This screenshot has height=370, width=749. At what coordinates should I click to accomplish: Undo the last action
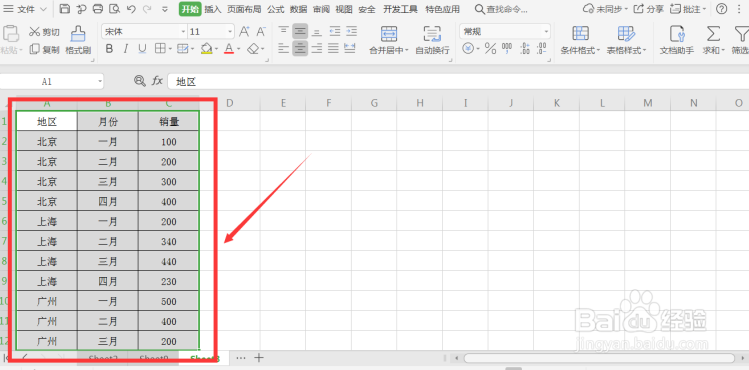coord(131,9)
